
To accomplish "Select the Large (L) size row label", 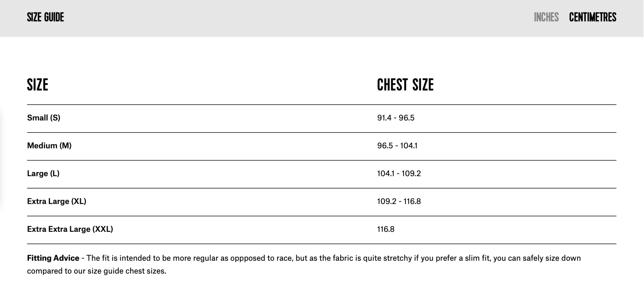I will (43, 173).
